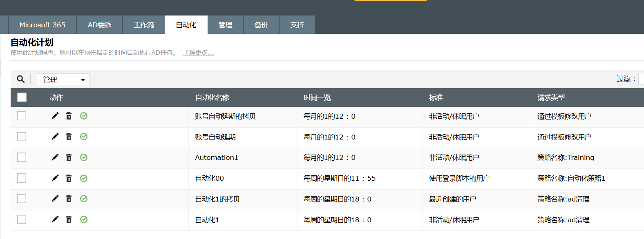Delete the 账号自动延期的拷贝 automation
Image resolution: width=644 pixels, height=239 pixels.
(69, 116)
